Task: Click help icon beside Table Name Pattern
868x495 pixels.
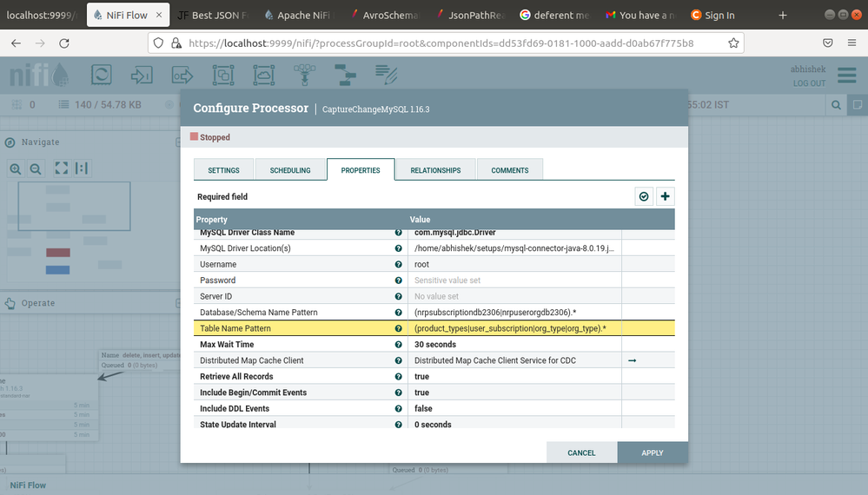Action: [398, 329]
